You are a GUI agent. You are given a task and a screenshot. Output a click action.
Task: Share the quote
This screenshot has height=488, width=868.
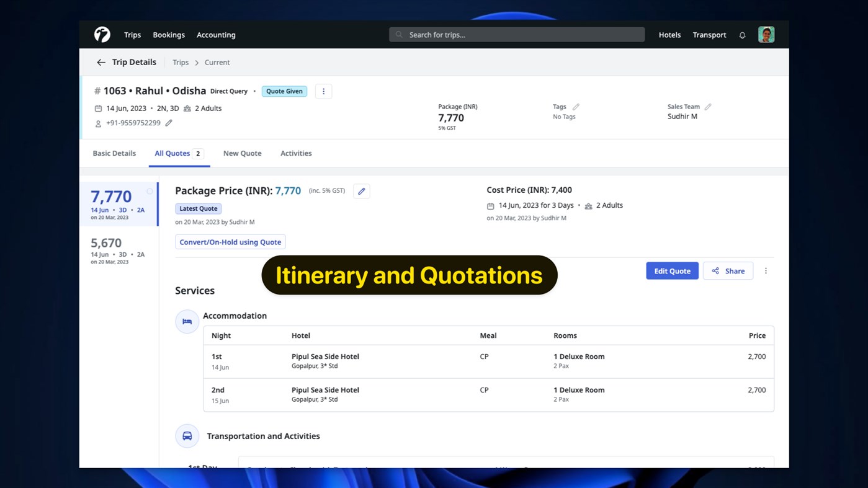728,271
